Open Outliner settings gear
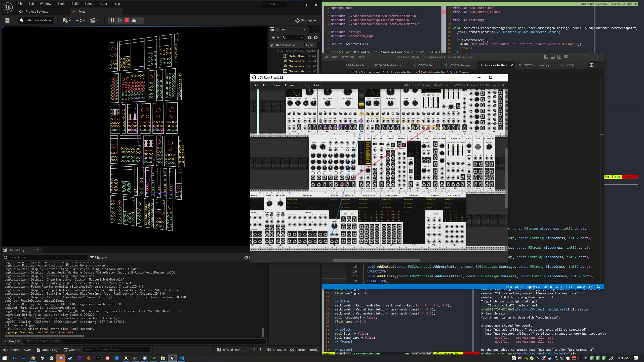Screen dimensions: 644x362 316,37
